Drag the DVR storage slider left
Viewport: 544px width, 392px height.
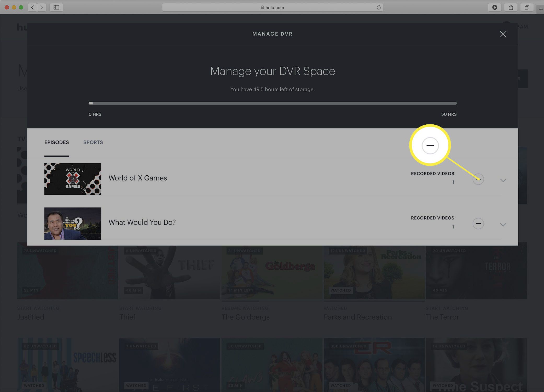tap(92, 104)
